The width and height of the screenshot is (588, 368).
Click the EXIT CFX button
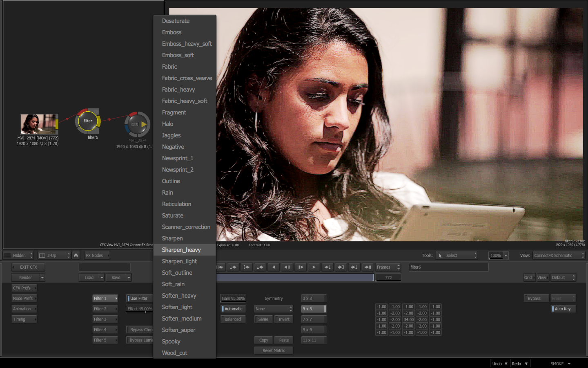click(x=28, y=267)
